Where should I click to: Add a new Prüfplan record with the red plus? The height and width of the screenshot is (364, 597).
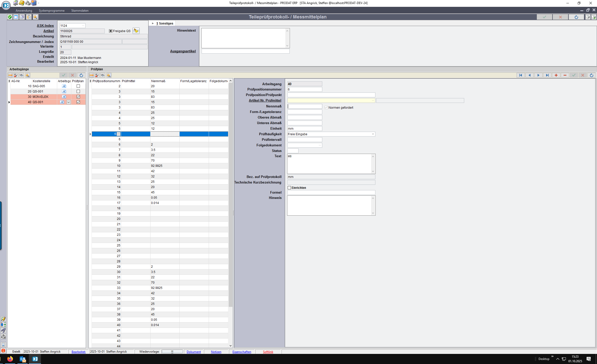click(556, 75)
